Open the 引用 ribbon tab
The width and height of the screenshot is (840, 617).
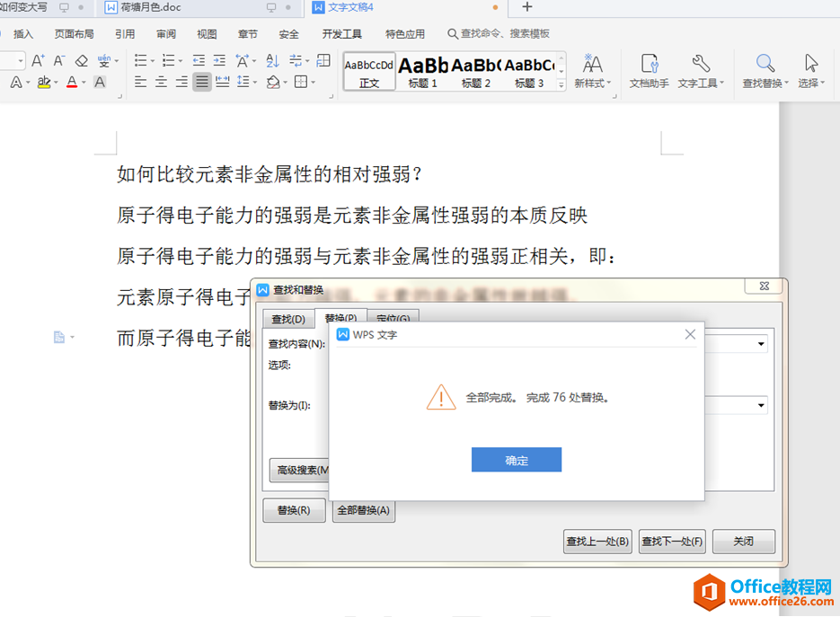[125, 34]
